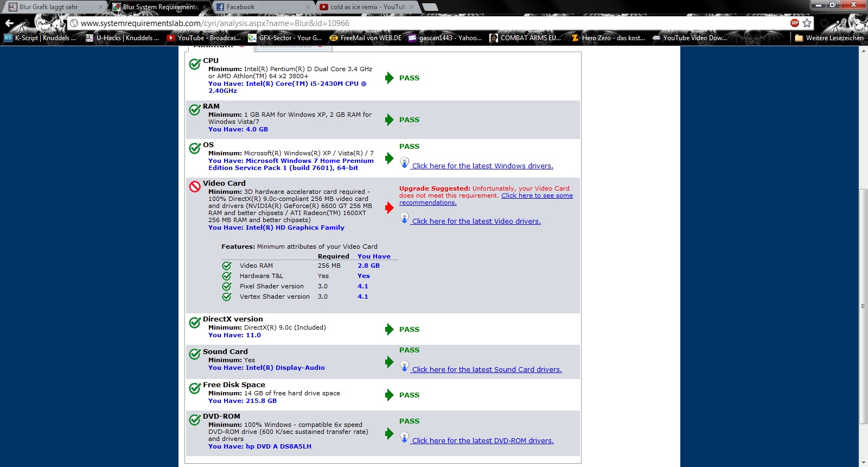Switch to the Facebook tab
The height and width of the screenshot is (467, 868).
(x=263, y=7)
